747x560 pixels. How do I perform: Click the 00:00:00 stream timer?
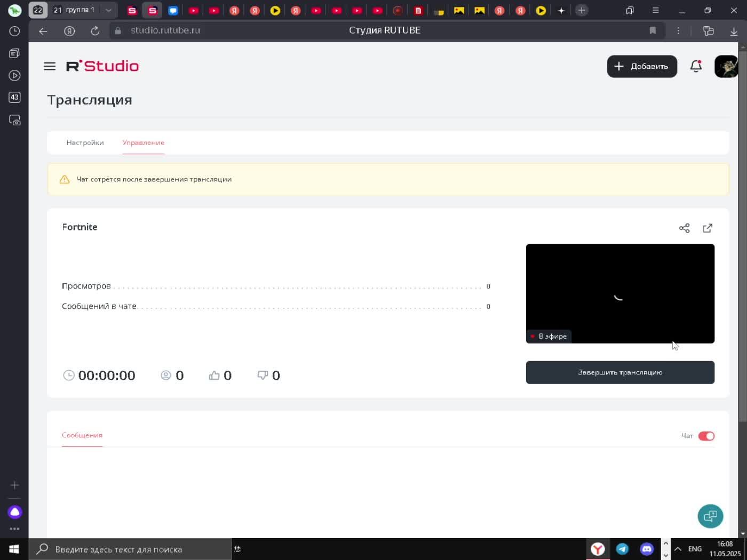107,375
